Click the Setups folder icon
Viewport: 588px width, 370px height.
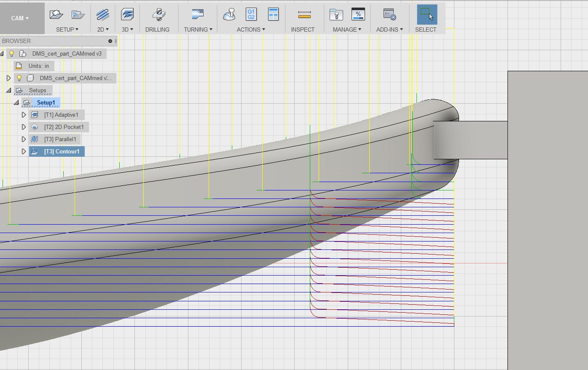coord(19,90)
